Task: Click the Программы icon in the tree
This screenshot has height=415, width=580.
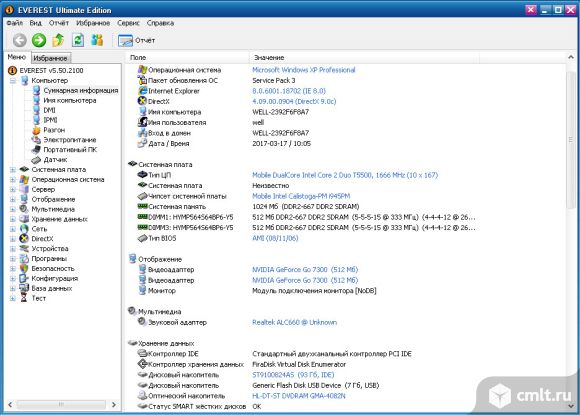Action: (24, 259)
